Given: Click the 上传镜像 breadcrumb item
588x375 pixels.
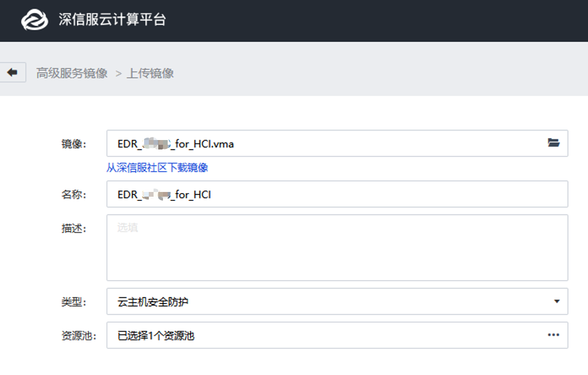Looking at the screenshot, I should pos(150,73).
